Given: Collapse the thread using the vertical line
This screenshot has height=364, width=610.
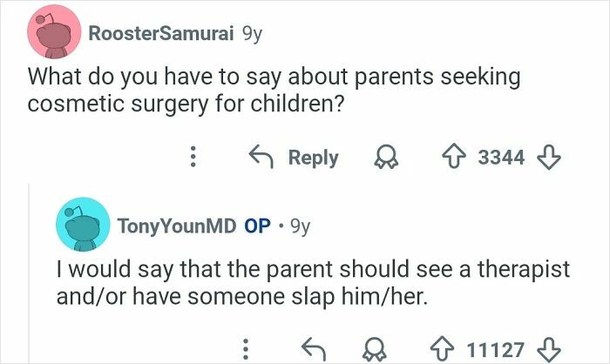Looking at the screenshot, I should [x=29, y=272].
